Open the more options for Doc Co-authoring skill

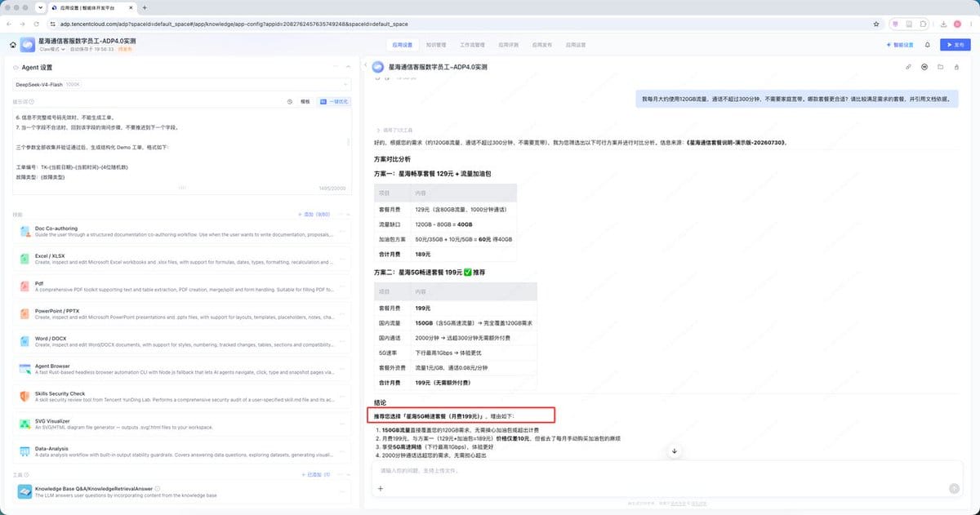pos(342,231)
